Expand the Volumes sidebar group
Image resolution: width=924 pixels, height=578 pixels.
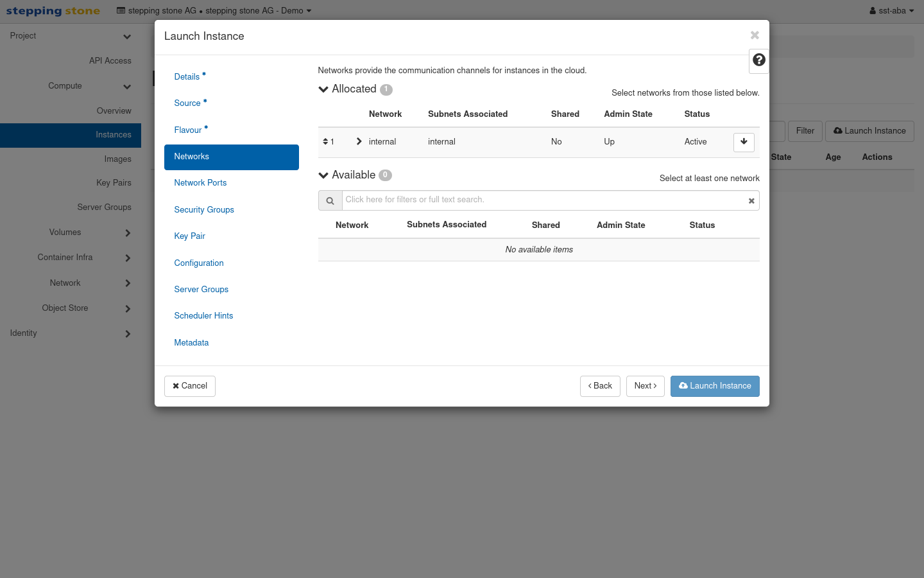tap(71, 232)
